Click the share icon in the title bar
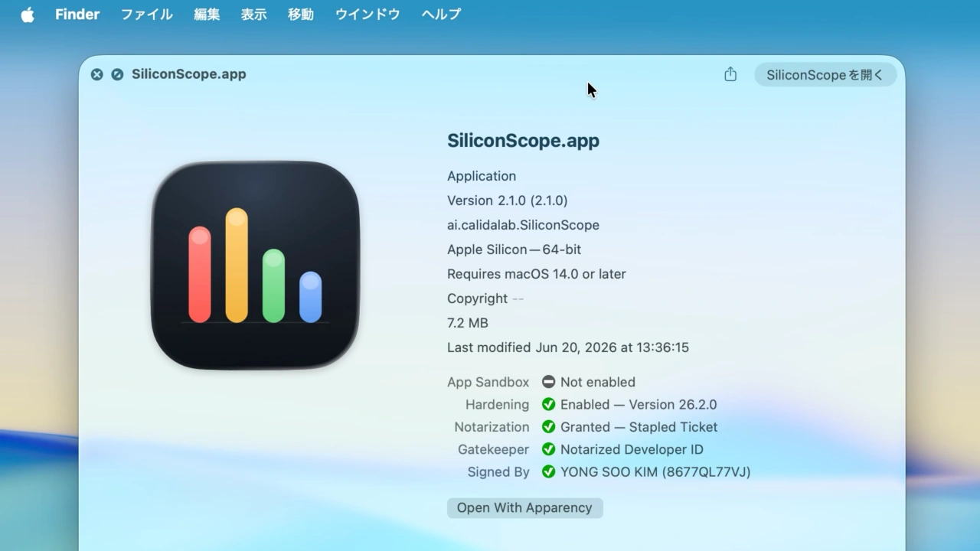 730,74
